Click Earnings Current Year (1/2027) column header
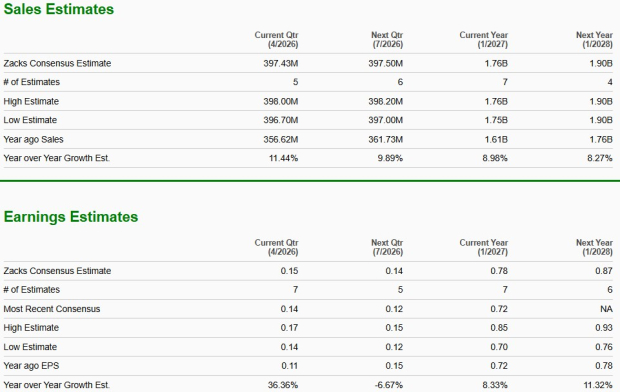The height and width of the screenshot is (392, 620). point(484,247)
